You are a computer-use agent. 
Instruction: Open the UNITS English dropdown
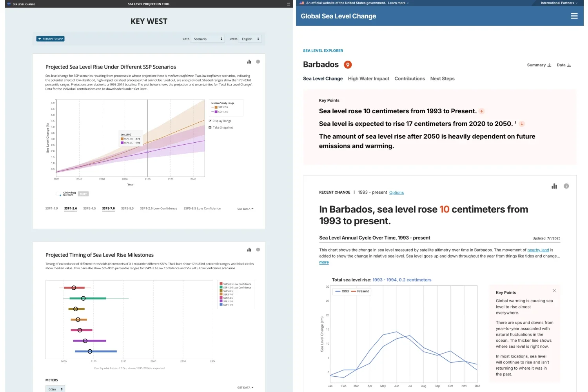[250, 39]
